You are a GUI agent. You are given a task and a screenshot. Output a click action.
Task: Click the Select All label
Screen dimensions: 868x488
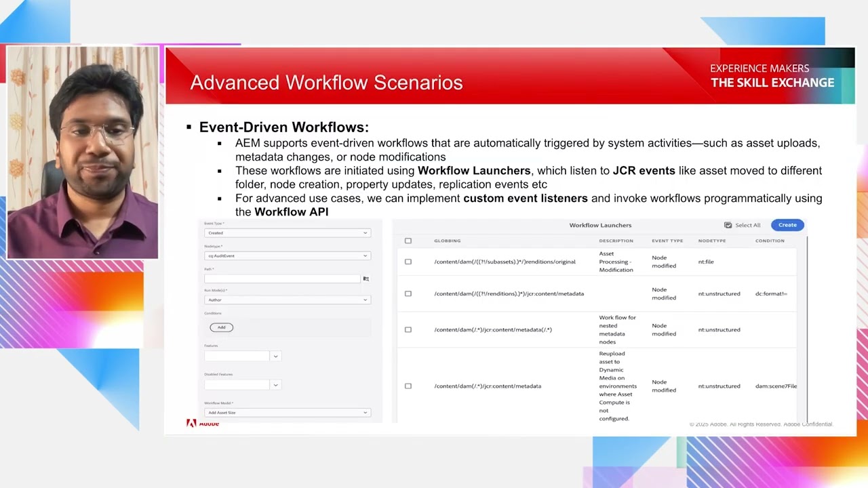click(747, 225)
